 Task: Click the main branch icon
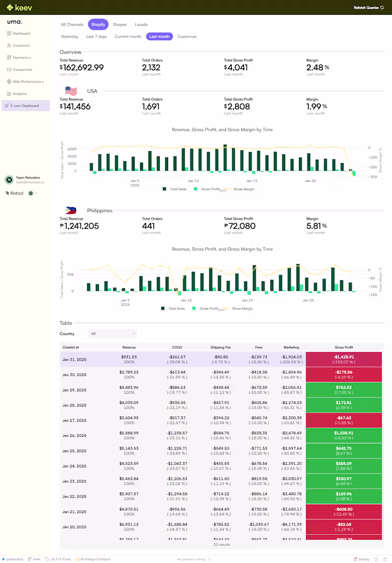coord(30,559)
